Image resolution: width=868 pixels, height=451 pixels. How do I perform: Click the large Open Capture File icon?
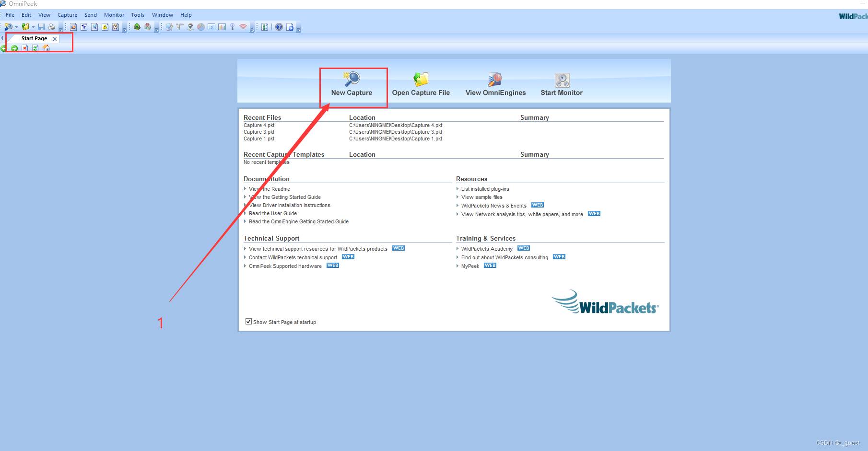click(421, 80)
